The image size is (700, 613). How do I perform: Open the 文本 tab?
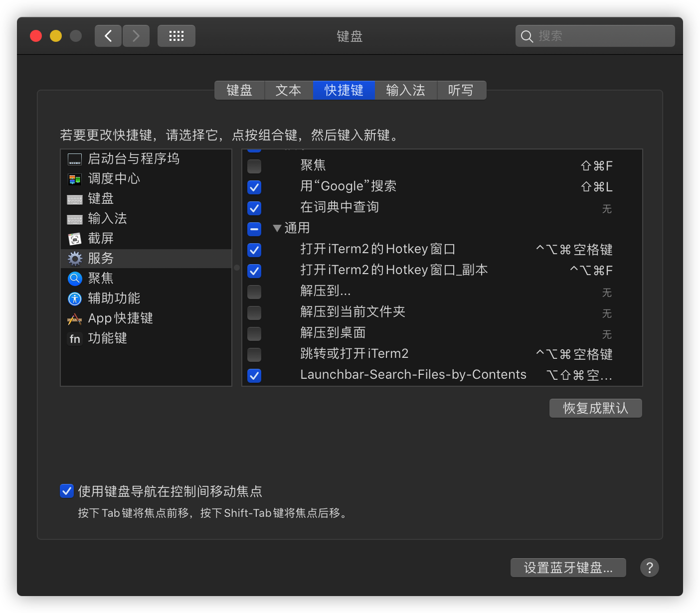288,90
